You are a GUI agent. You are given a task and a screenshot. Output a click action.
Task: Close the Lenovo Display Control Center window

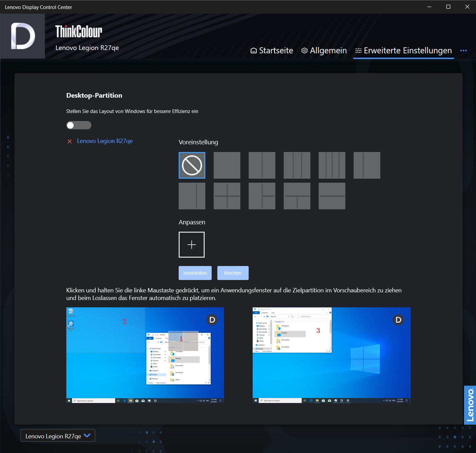467,7
